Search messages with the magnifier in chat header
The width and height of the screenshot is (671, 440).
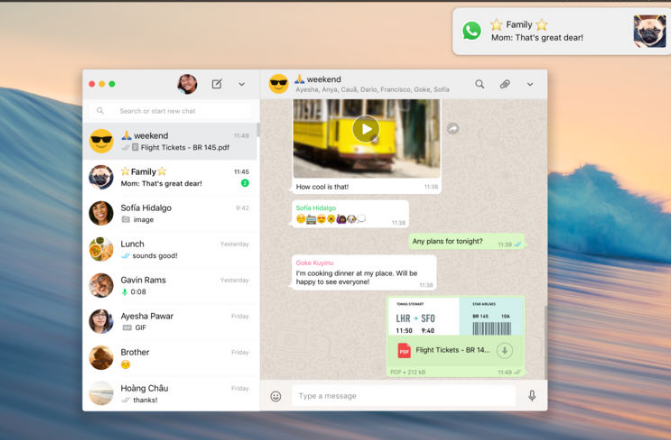point(480,84)
